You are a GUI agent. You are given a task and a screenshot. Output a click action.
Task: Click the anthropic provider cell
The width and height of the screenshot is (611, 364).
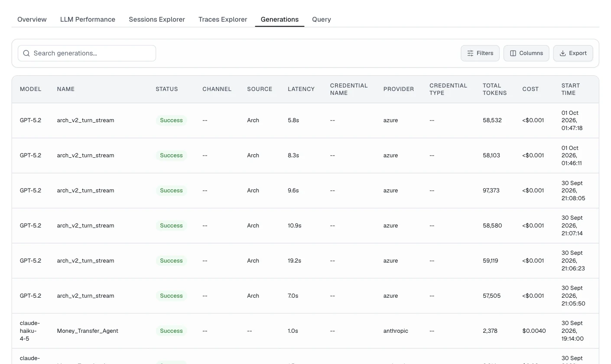(396, 331)
